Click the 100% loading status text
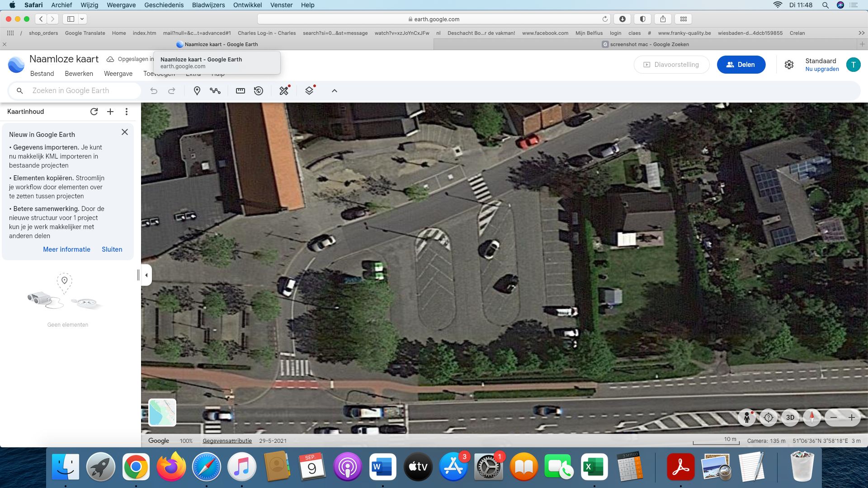Viewport: 868px width, 488px height. (186, 441)
